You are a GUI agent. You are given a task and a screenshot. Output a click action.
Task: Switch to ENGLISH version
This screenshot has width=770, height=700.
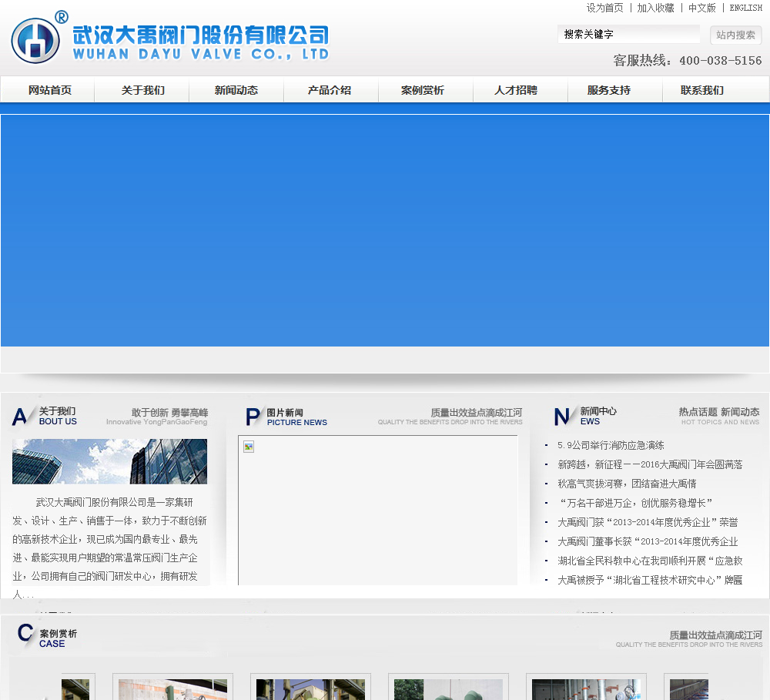point(745,8)
